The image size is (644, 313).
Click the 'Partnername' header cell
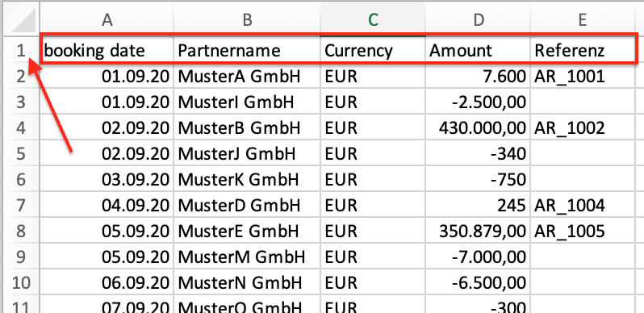click(x=247, y=51)
